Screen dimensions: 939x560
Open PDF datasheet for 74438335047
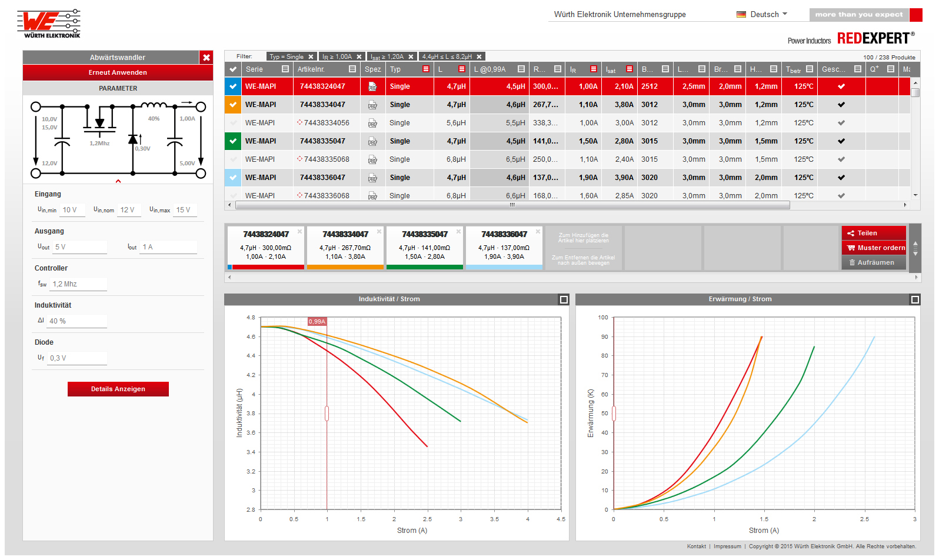pos(372,141)
